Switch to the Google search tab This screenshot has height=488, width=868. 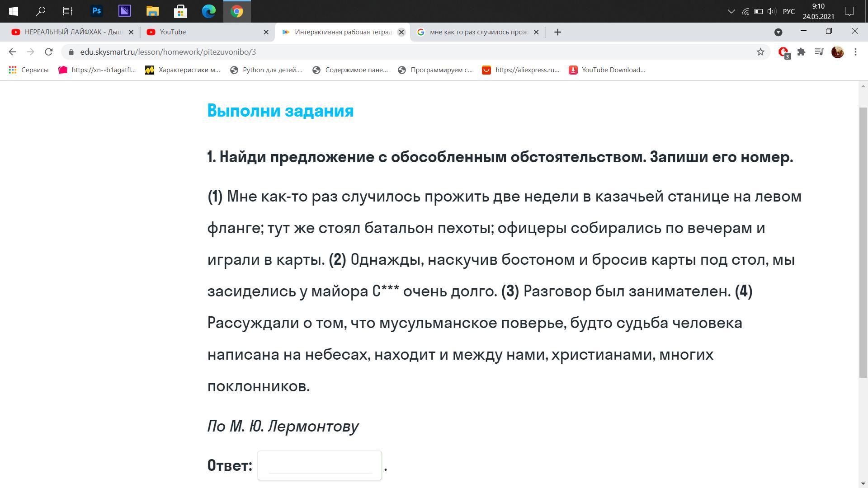pyautogui.click(x=475, y=32)
